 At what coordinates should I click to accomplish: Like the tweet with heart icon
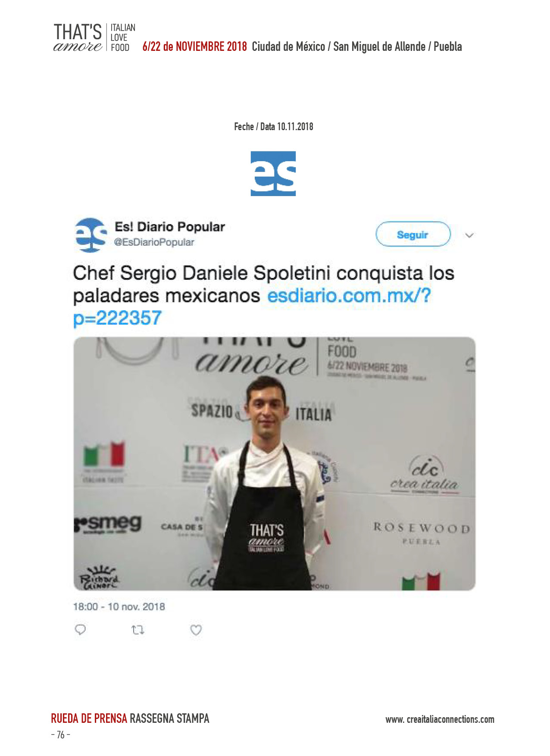coord(196,630)
